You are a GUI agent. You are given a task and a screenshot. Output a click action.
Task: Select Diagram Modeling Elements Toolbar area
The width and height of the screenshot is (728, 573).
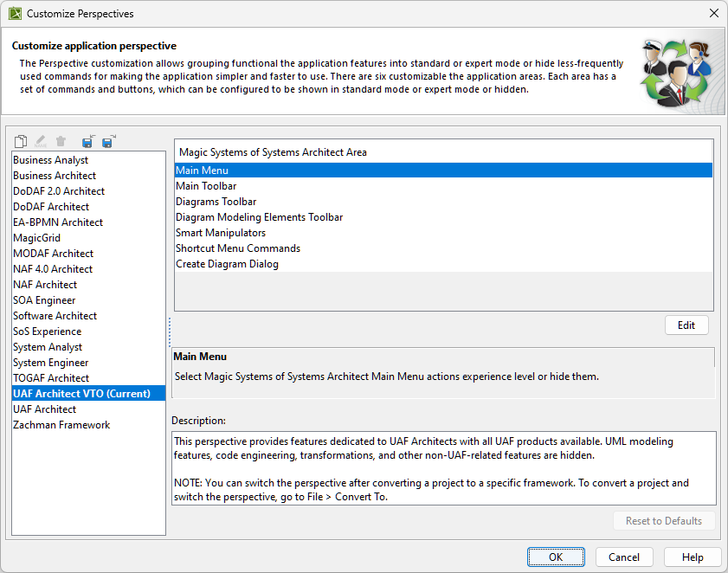pyautogui.click(x=443, y=217)
